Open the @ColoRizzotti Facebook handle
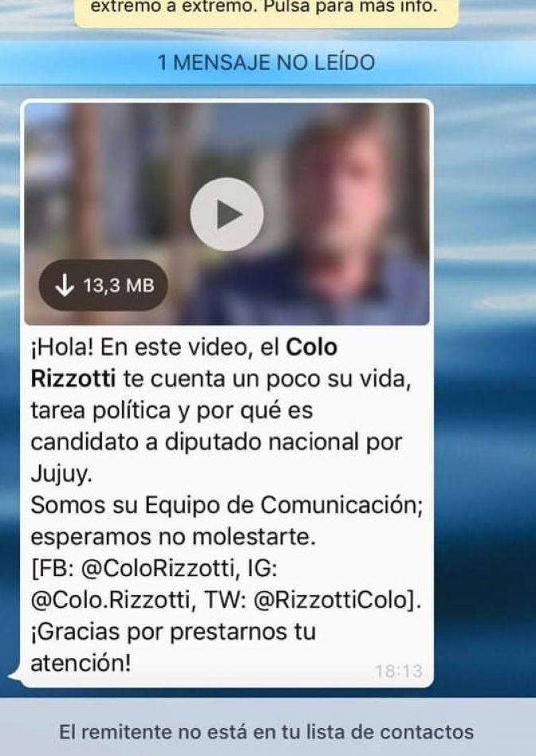 click(x=158, y=568)
